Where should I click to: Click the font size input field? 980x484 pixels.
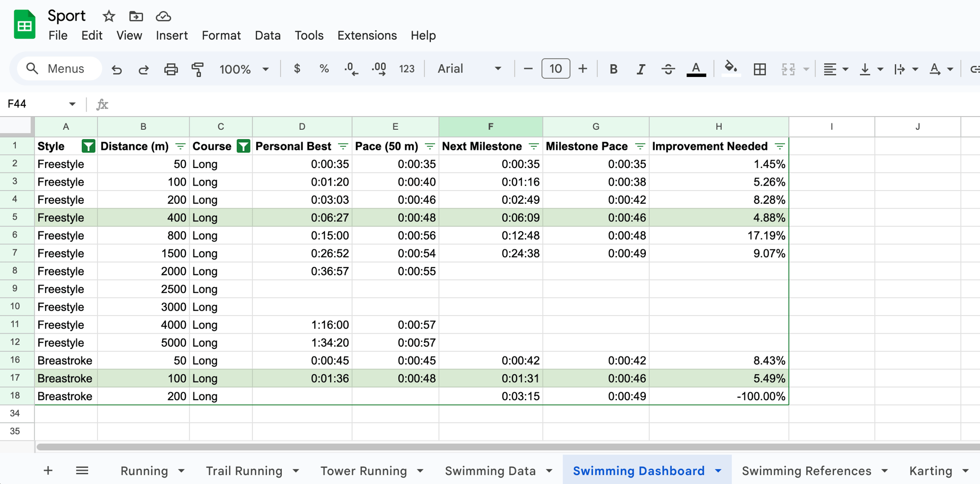(556, 69)
